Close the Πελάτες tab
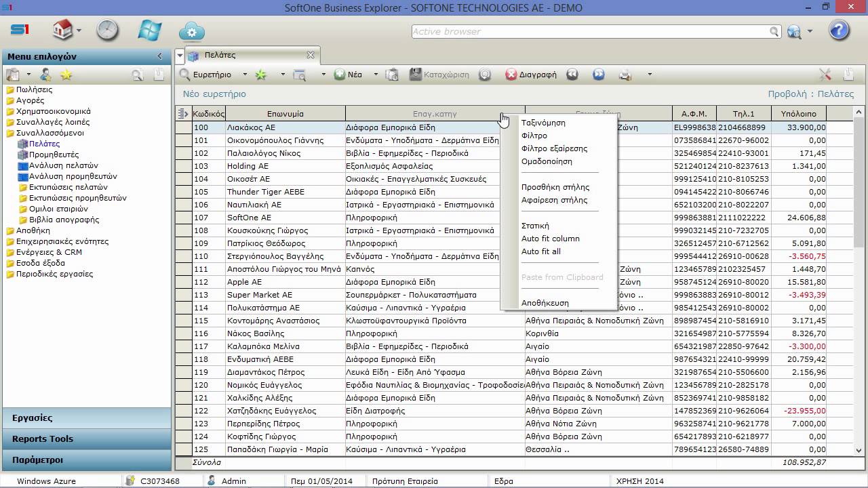This screenshot has width=868, height=488. pyautogui.click(x=310, y=56)
